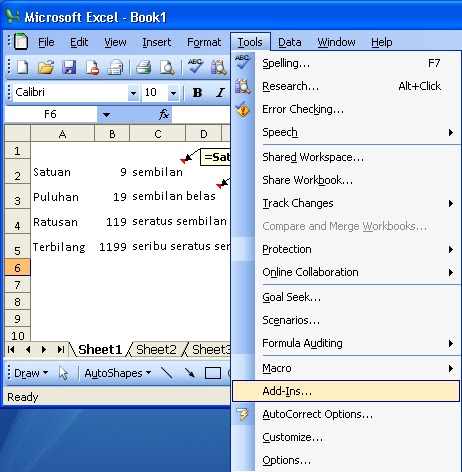Open the View menu
Screen dimensions: 462x472
[115, 42]
